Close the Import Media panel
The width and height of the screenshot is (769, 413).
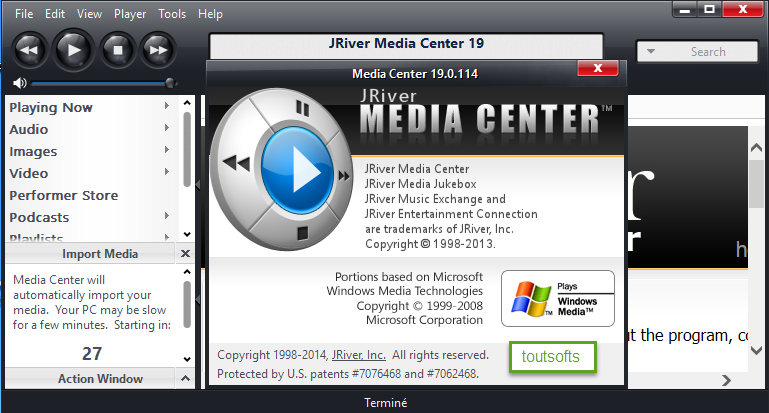[x=185, y=254]
